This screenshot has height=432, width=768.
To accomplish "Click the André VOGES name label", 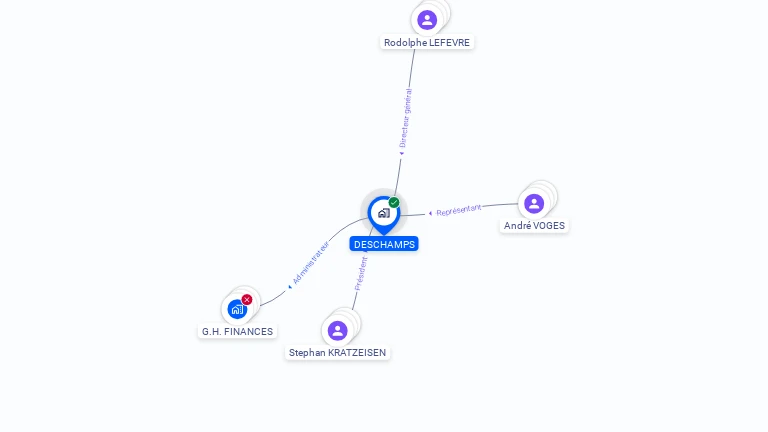I will [x=534, y=226].
